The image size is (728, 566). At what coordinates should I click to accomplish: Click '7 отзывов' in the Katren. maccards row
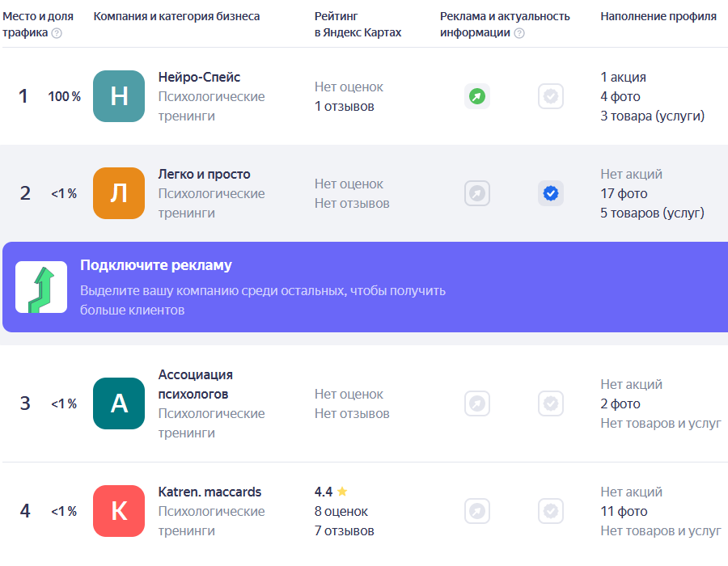click(x=344, y=530)
